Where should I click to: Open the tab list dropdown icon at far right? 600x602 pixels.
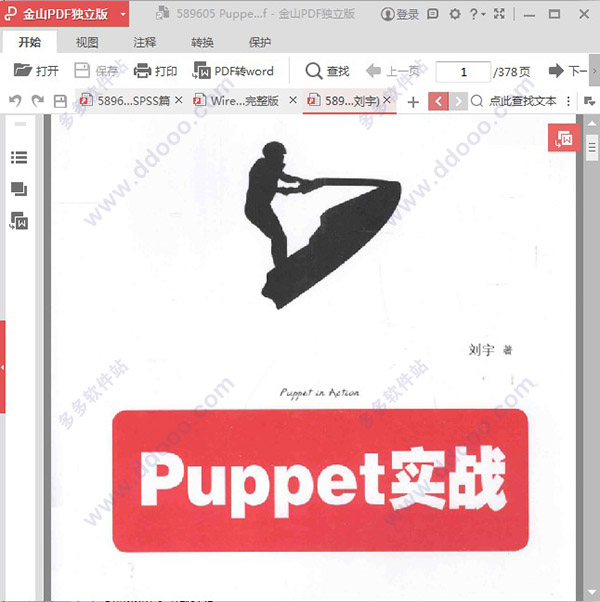pos(589,101)
